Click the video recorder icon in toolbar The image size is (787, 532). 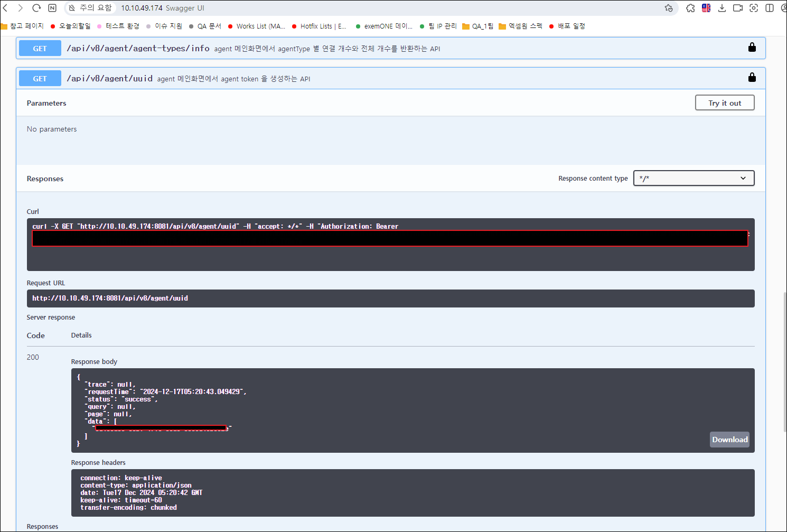point(738,8)
